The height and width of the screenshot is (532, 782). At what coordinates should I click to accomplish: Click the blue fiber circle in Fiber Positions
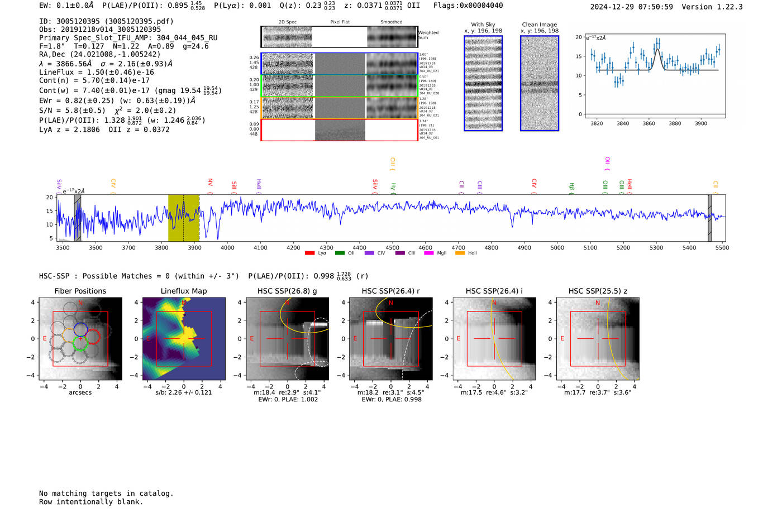(x=80, y=329)
